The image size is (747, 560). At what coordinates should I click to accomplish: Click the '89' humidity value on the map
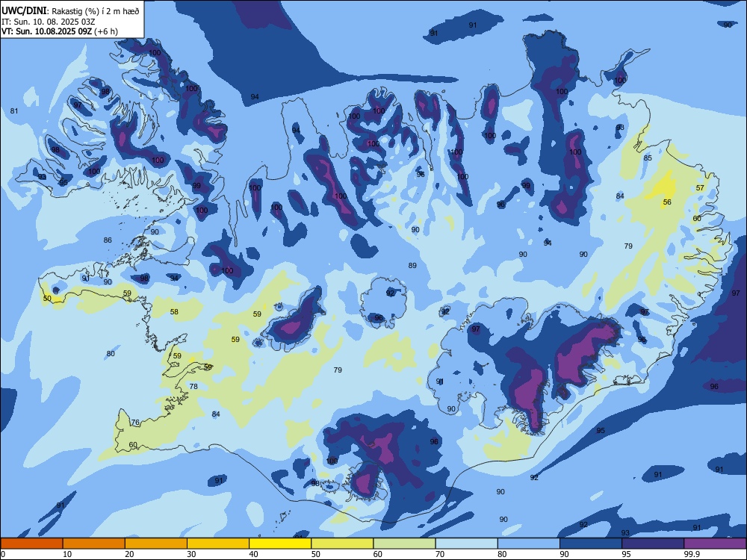[x=412, y=265]
